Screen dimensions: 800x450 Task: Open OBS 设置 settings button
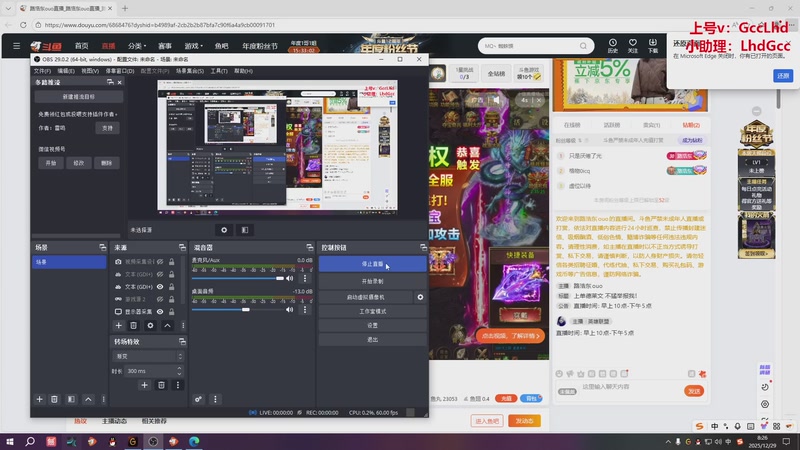tap(372, 326)
